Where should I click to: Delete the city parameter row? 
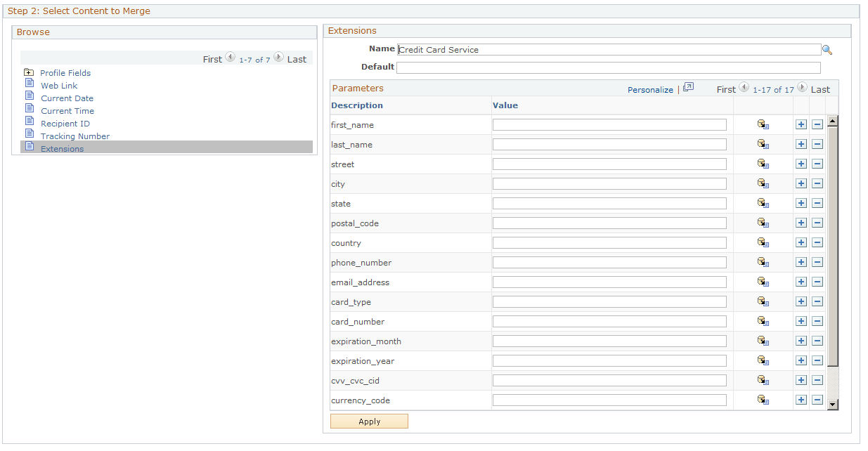817,183
